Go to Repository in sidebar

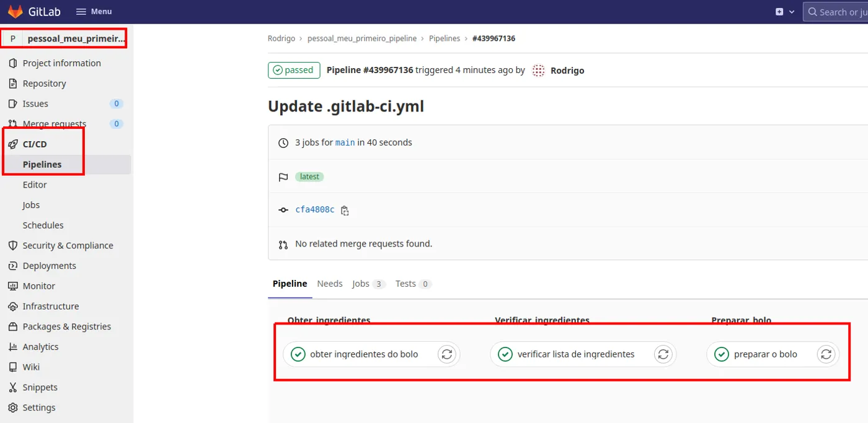[44, 84]
